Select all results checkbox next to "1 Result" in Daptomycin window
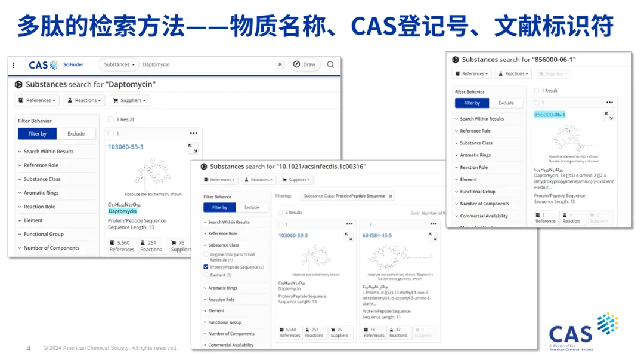The image size is (644, 363). coord(110,119)
